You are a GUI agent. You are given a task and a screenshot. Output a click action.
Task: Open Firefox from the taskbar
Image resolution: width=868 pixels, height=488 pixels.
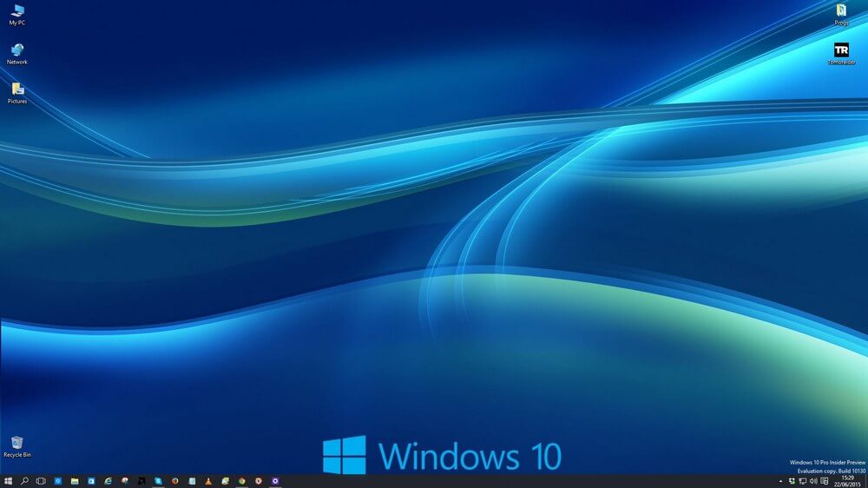point(175,481)
